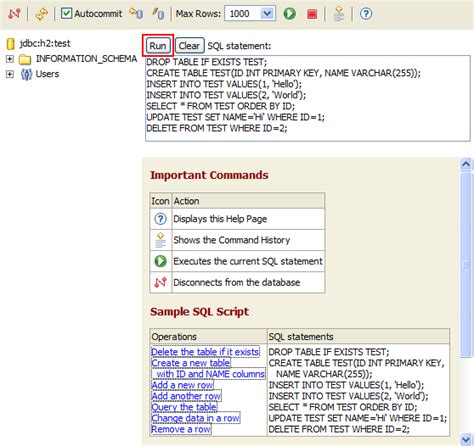Click the Refresh icon in the toolbar
Image resolution: width=474 pixels, height=446 pixels.
pyautogui.click(x=41, y=14)
